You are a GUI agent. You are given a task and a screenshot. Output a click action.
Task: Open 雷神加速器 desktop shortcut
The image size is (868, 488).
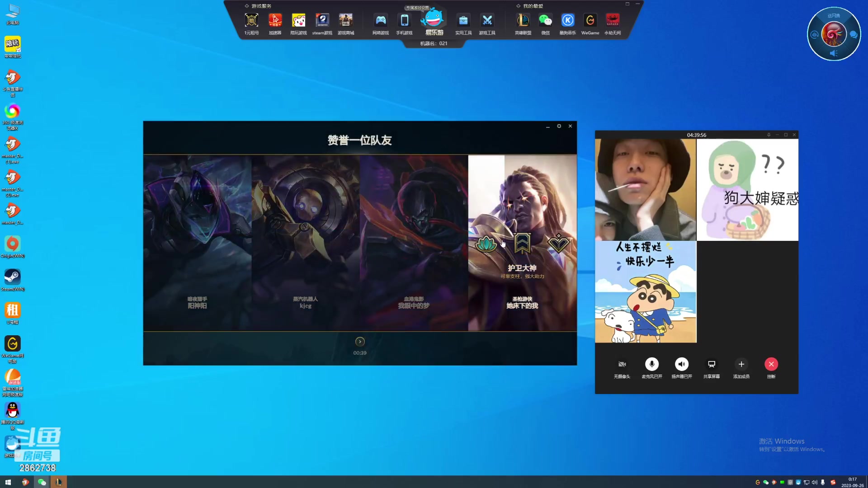tap(13, 383)
